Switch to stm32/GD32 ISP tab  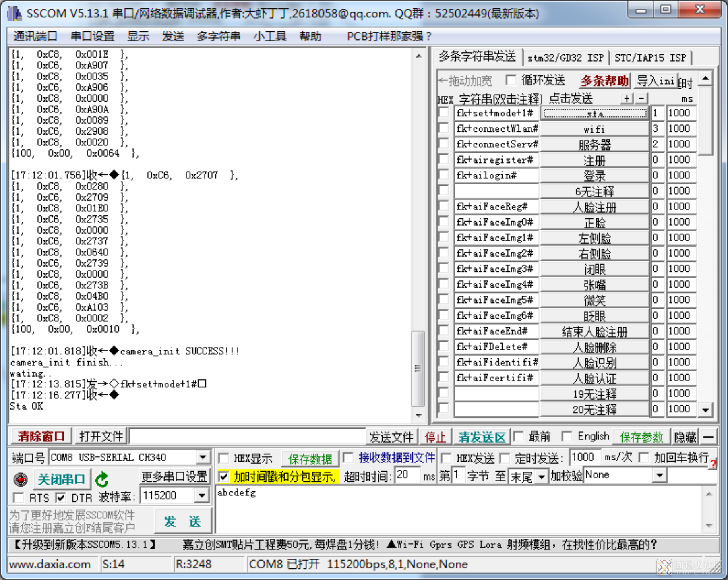pyautogui.click(x=565, y=58)
